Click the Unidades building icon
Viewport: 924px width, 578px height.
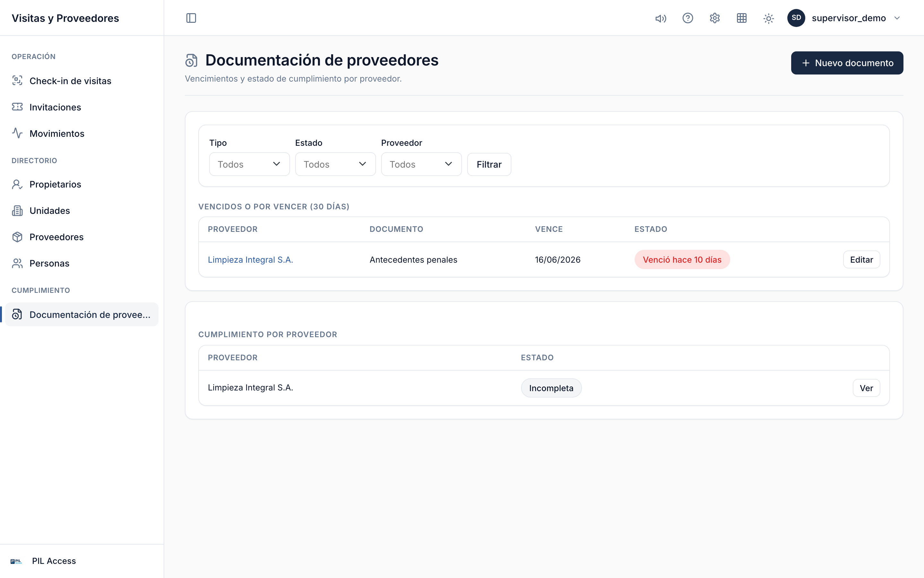(x=17, y=211)
